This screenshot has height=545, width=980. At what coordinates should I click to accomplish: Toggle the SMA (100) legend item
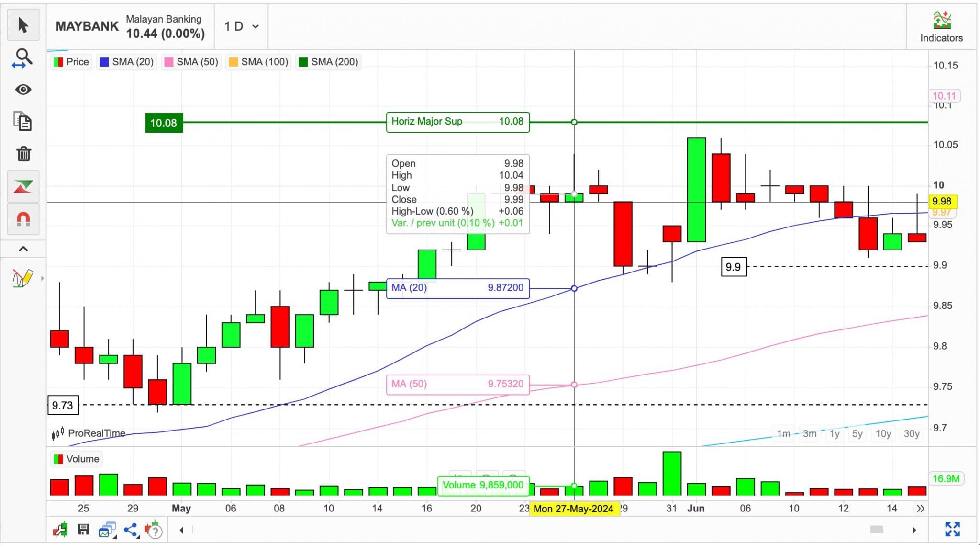click(x=258, y=62)
